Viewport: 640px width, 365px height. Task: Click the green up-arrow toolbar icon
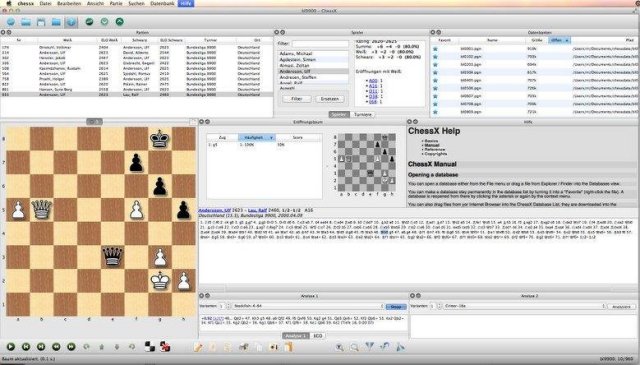point(120,22)
